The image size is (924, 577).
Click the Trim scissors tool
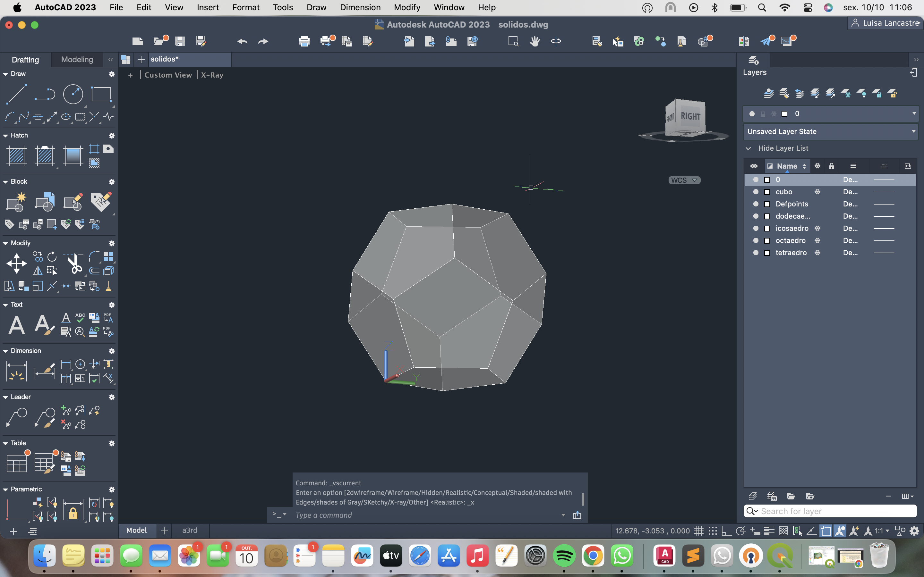click(x=75, y=264)
